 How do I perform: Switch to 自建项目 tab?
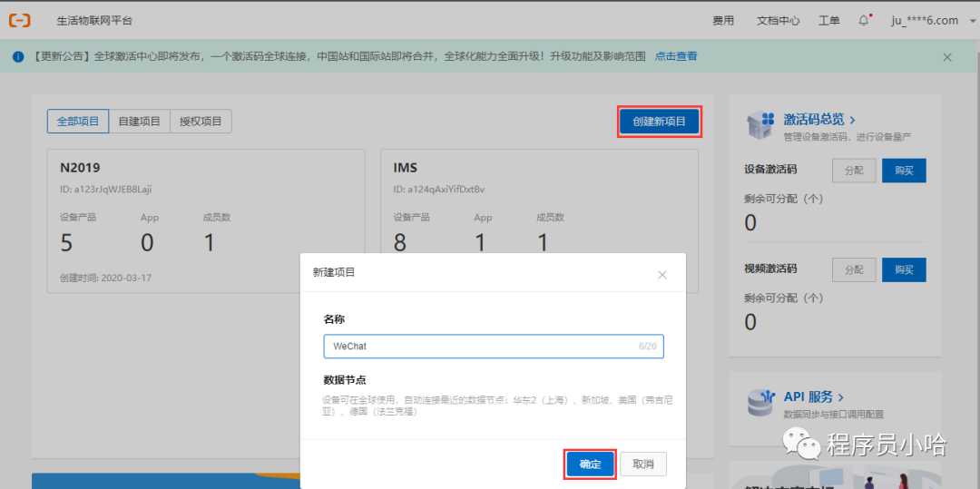coord(139,122)
